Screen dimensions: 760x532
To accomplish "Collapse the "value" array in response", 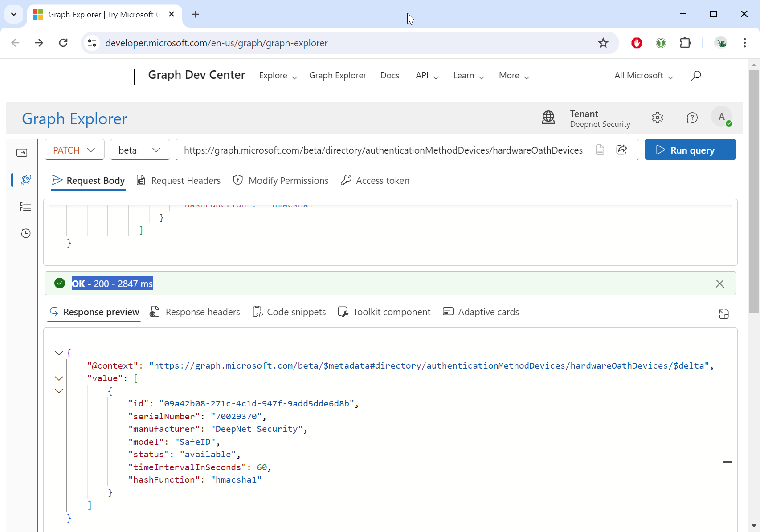I will [x=59, y=378].
